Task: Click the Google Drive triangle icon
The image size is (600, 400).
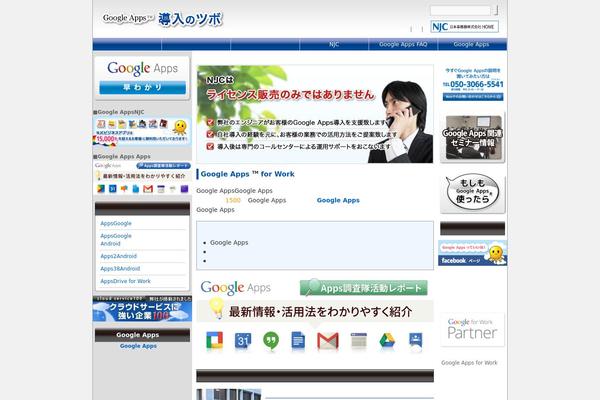Action: tap(387, 341)
